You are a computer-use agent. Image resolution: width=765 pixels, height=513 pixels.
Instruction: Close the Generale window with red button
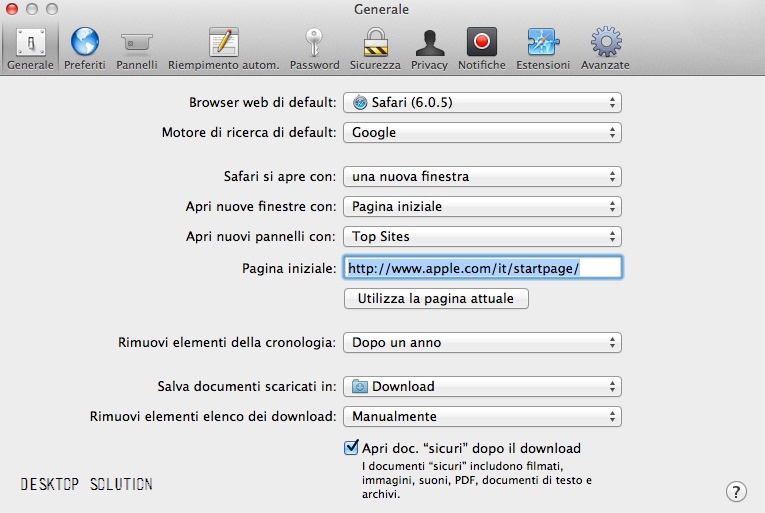click(x=12, y=9)
